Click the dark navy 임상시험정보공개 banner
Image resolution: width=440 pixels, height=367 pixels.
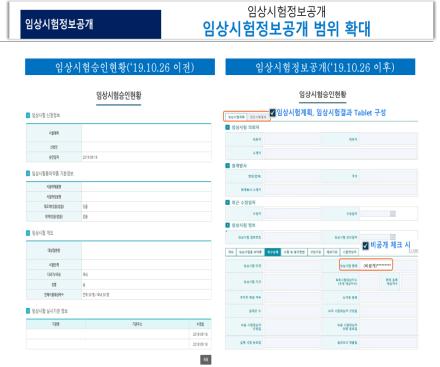click(x=91, y=24)
